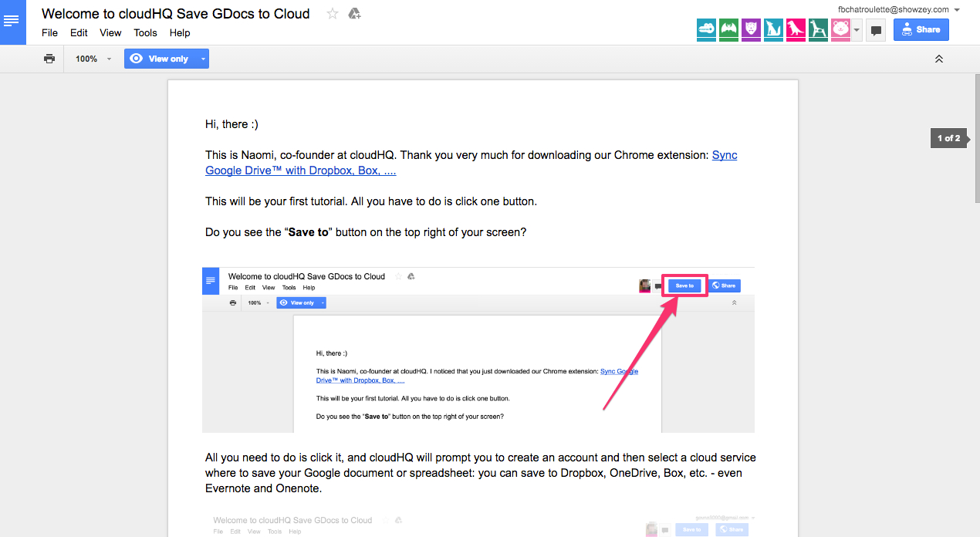The width and height of the screenshot is (980, 537).
Task: Open the comments speech bubble
Action: (876, 31)
